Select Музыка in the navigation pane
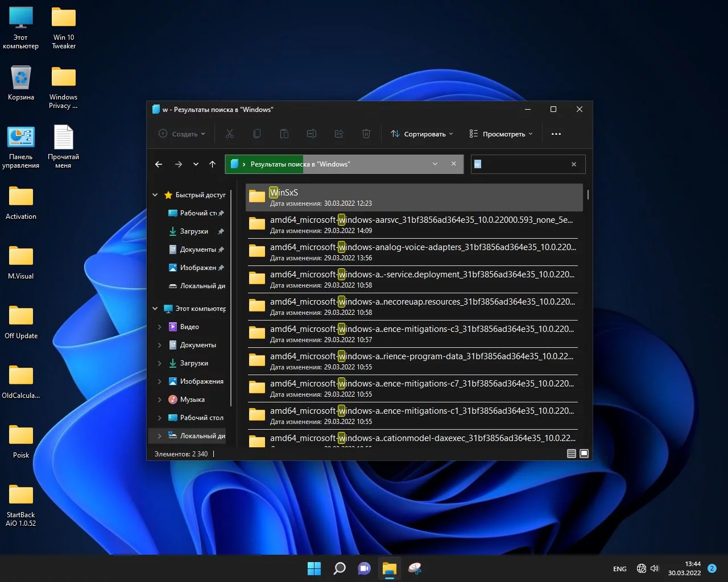 point(192,400)
